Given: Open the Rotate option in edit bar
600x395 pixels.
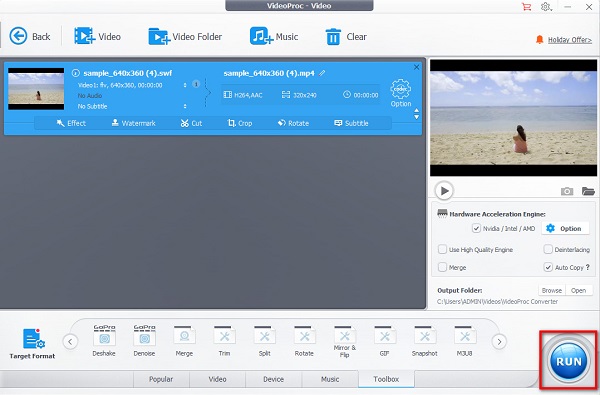Looking at the screenshot, I should [x=293, y=123].
